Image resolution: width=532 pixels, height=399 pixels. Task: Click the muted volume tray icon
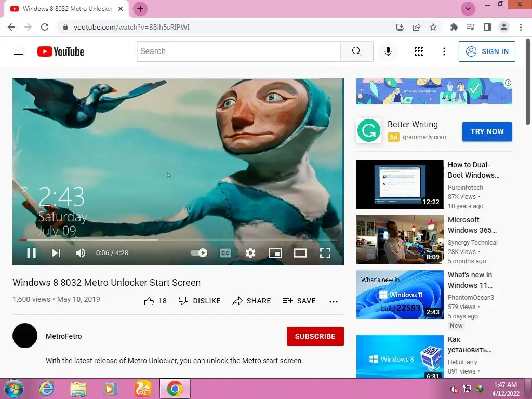[x=454, y=389]
